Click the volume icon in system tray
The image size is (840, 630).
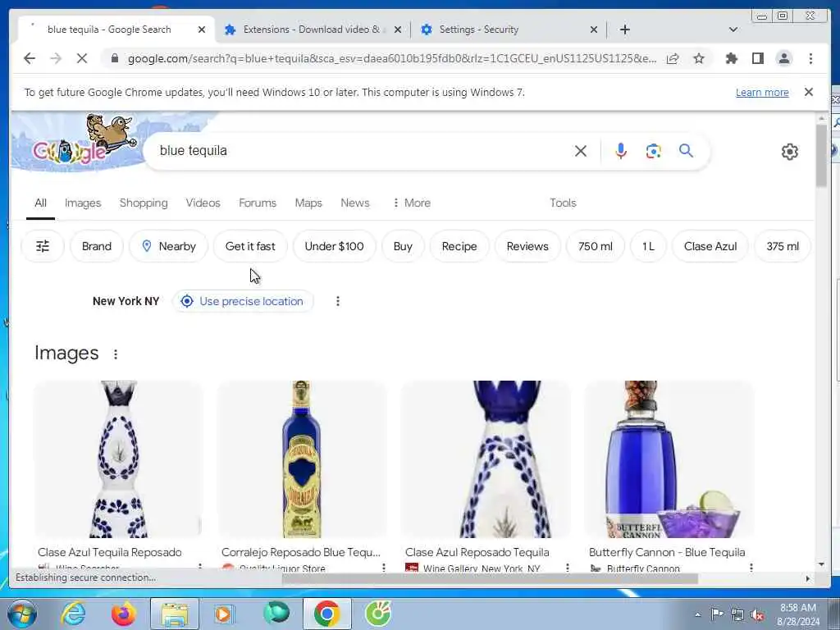[757, 614]
